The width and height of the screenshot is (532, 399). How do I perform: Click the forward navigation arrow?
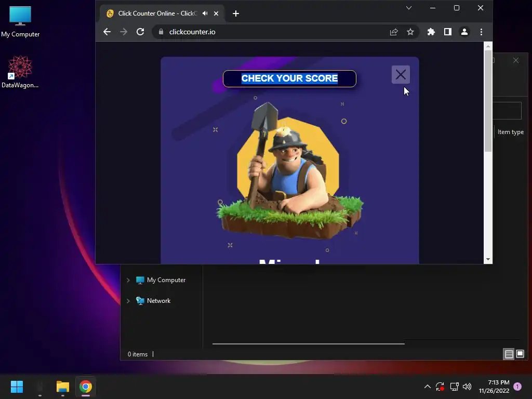click(124, 32)
